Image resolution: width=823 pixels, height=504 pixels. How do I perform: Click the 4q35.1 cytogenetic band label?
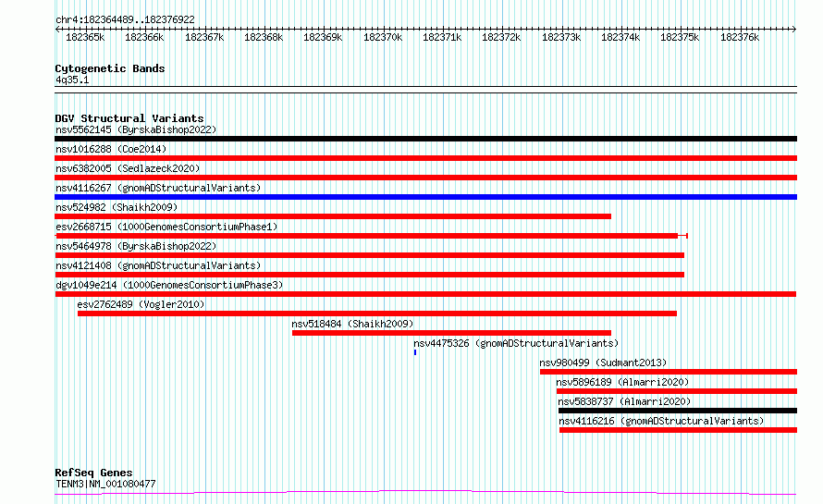click(x=72, y=80)
